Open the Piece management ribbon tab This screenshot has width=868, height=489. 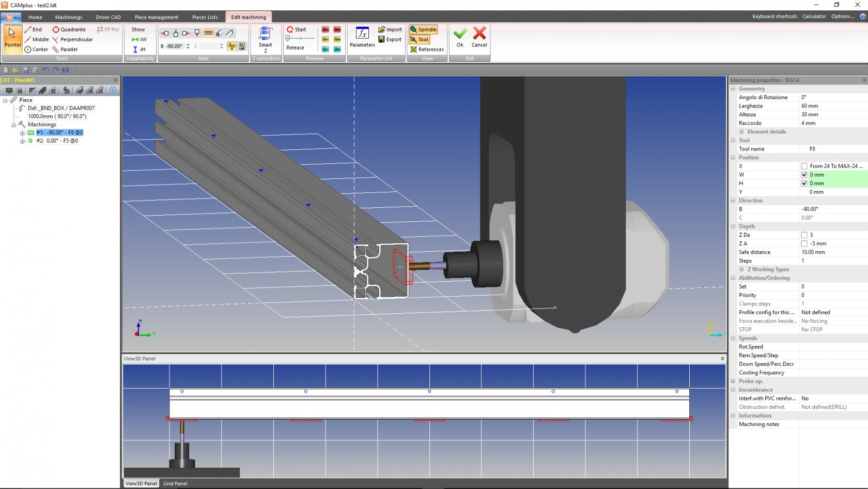[156, 17]
